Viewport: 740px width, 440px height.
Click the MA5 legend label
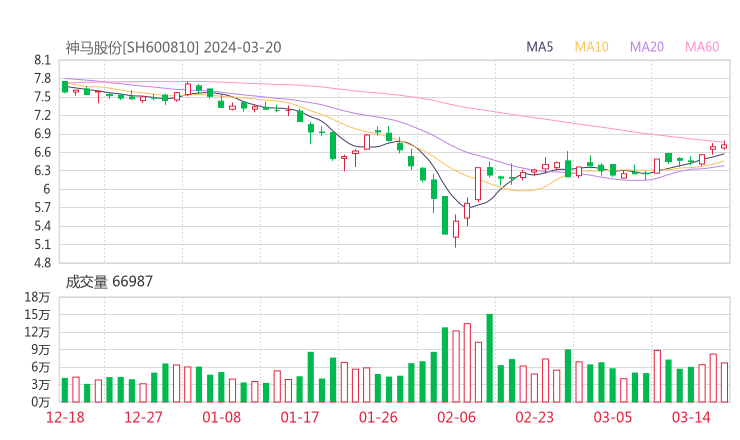539,47
